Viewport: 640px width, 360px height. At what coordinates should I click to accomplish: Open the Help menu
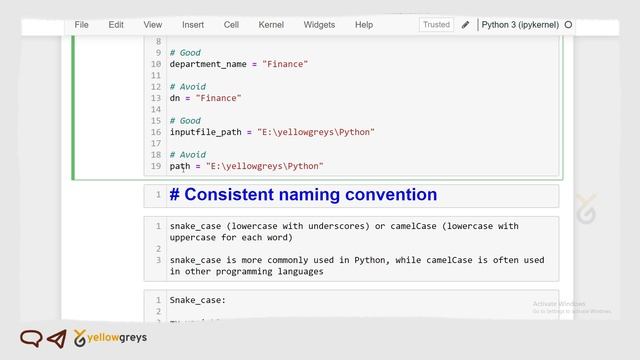click(364, 25)
